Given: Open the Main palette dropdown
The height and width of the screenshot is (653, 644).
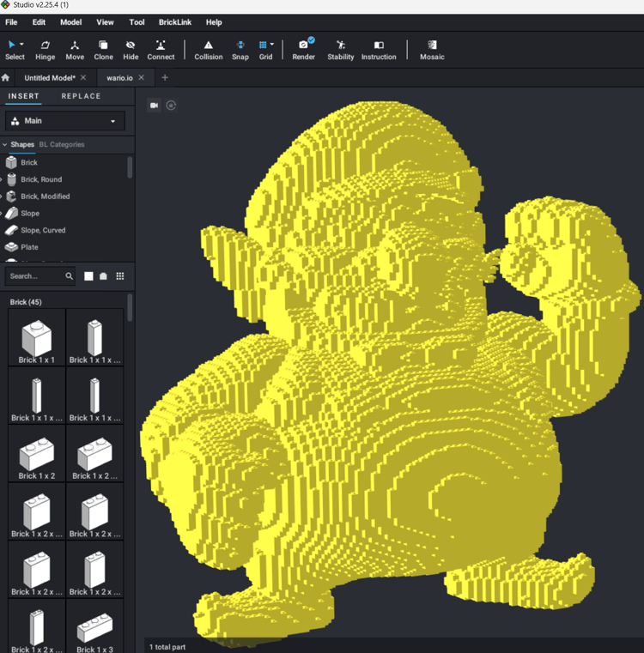Looking at the screenshot, I should click(x=65, y=121).
